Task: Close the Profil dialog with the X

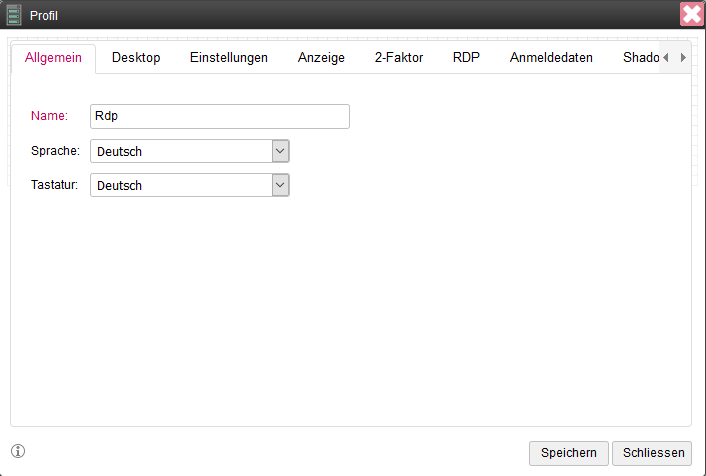Action: point(691,14)
